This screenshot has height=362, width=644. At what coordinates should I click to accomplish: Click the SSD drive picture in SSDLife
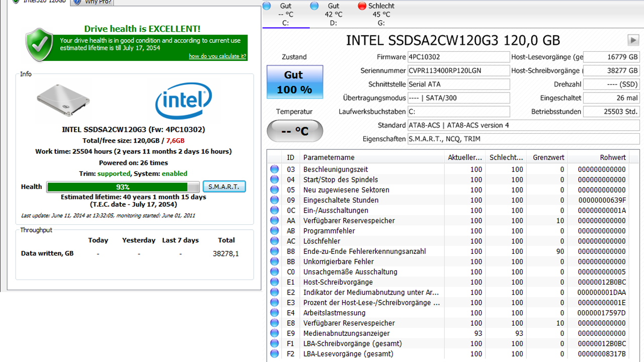point(63,100)
